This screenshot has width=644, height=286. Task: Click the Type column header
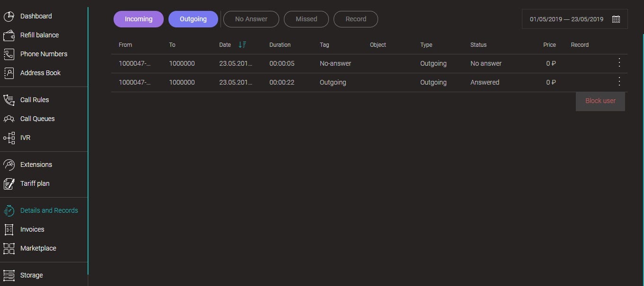click(426, 45)
